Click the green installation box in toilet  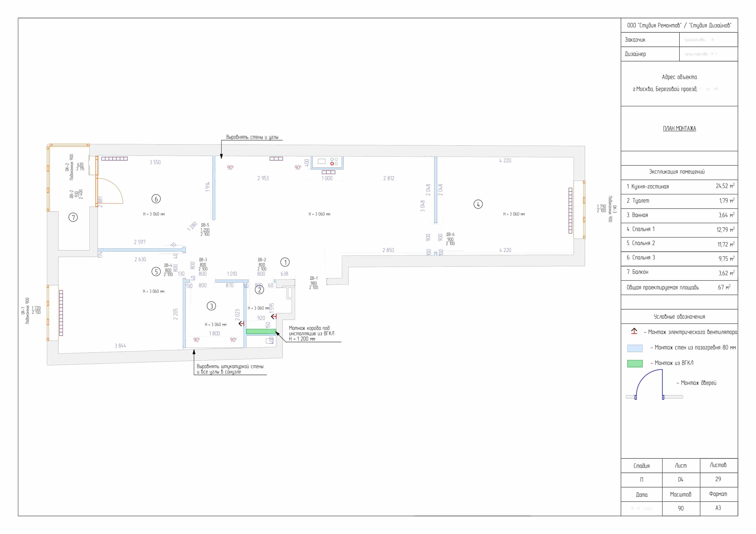261,331
